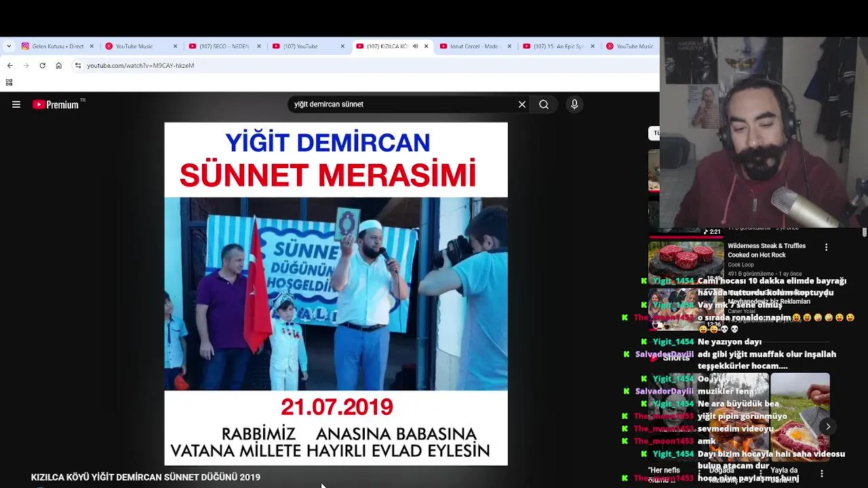The image size is (868, 488).
Task: Close the Ionut Cercel - Made tab
Action: coord(509,46)
